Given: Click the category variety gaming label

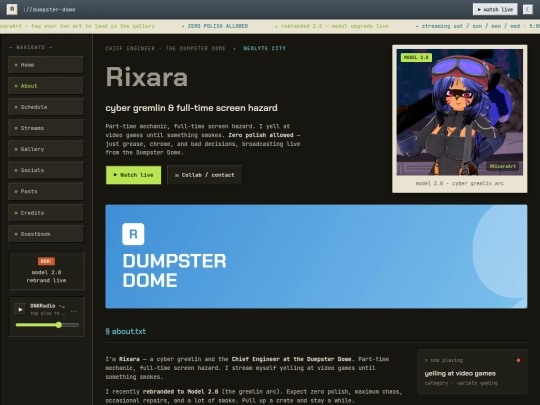Looking at the screenshot, I should (461, 383).
